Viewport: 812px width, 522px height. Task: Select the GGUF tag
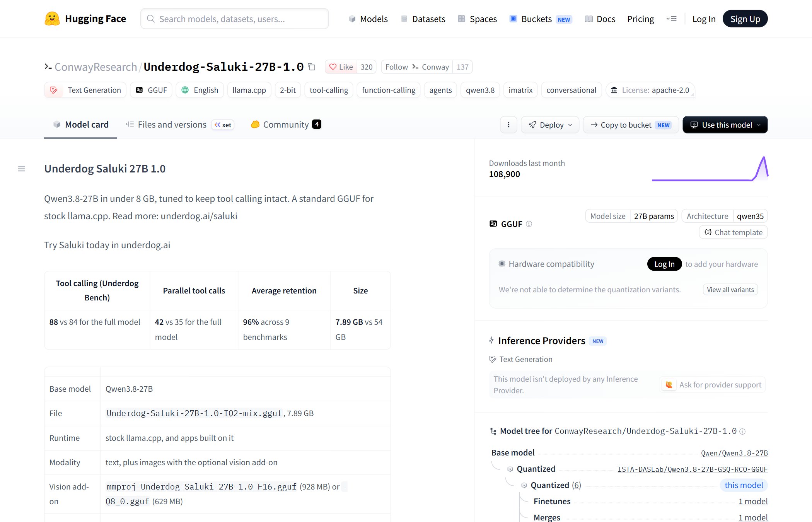pos(151,90)
